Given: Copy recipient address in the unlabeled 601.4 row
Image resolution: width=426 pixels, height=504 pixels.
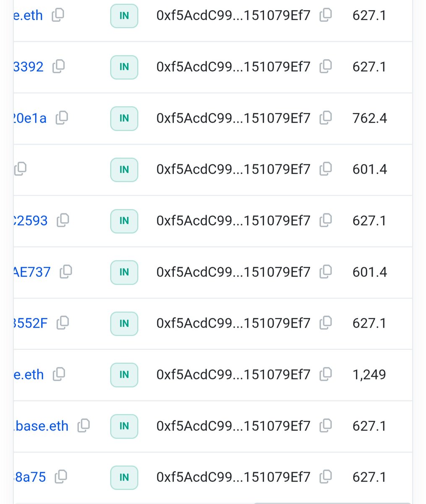Looking at the screenshot, I should coord(325,169).
